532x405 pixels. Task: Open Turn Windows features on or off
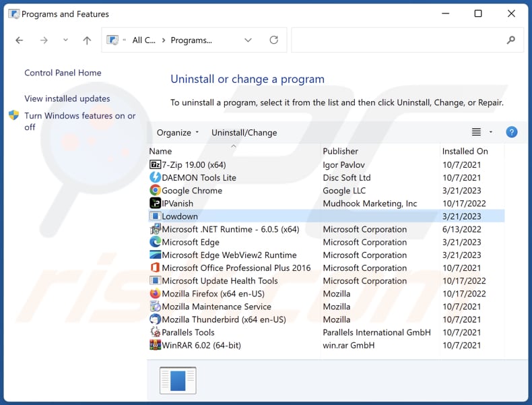(x=79, y=121)
